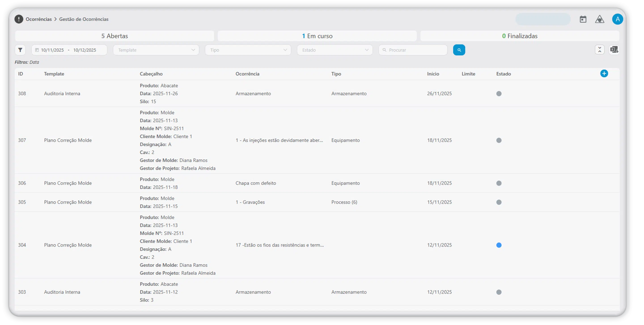Open the date range picker field
Viewport: 644px width, 325px height.
pos(69,50)
